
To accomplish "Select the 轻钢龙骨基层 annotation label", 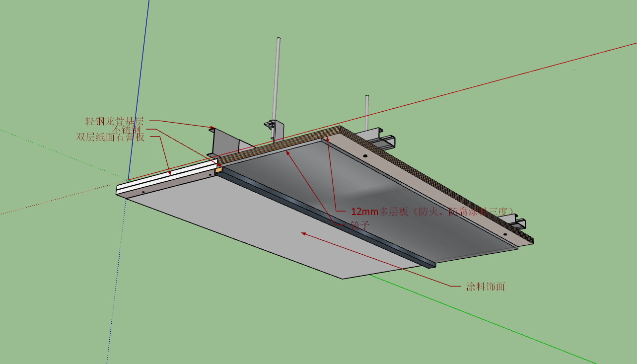I will [114, 121].
